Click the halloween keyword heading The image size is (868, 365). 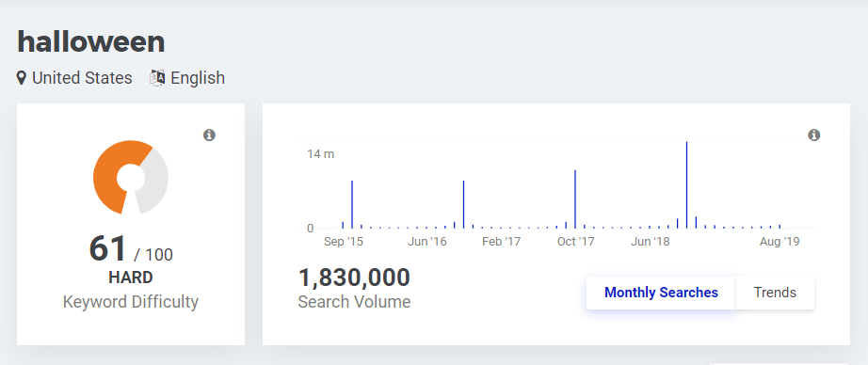coord(91,42)
